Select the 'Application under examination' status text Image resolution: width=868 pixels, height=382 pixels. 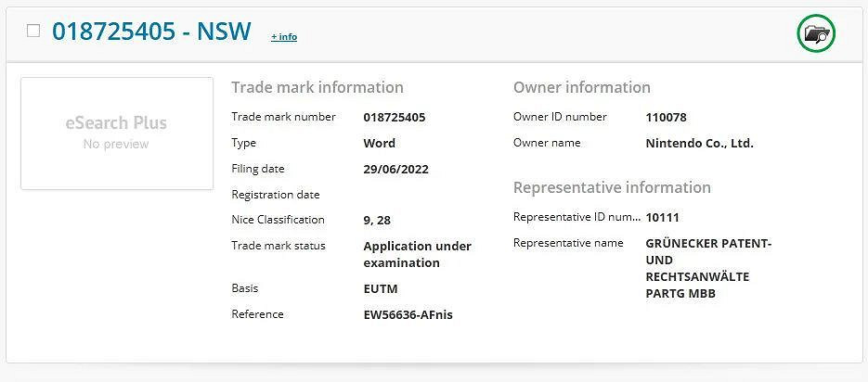pyautogui.click(x=417, y=255)
